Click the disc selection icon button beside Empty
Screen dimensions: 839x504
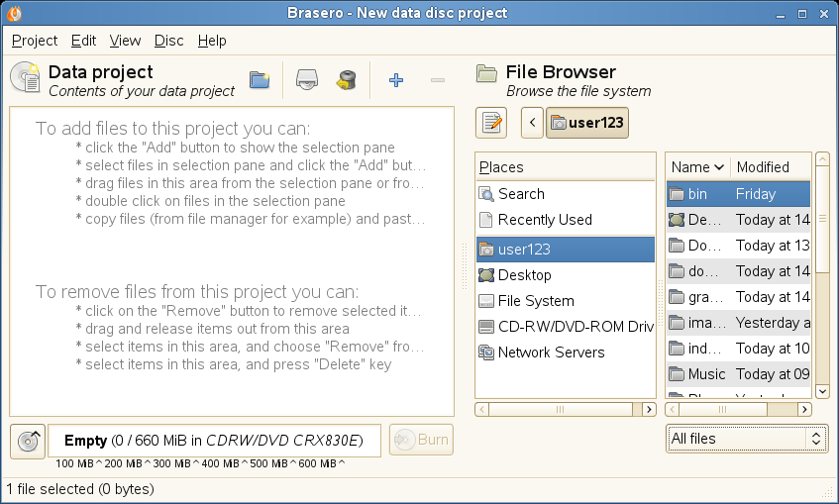[x=28, y=441]
